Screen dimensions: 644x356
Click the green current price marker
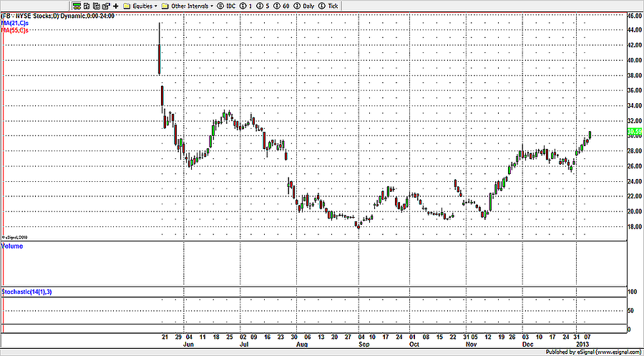(633, 133)
